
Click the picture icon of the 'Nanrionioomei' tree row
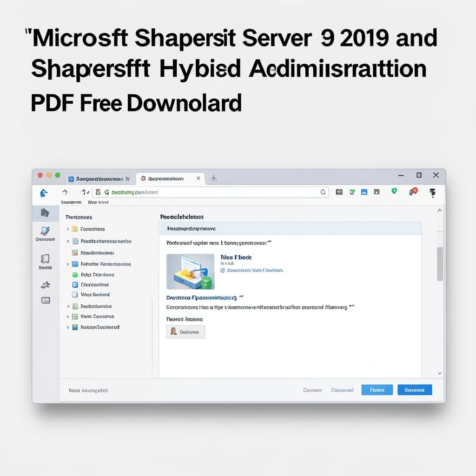click(x=75, y=252)
